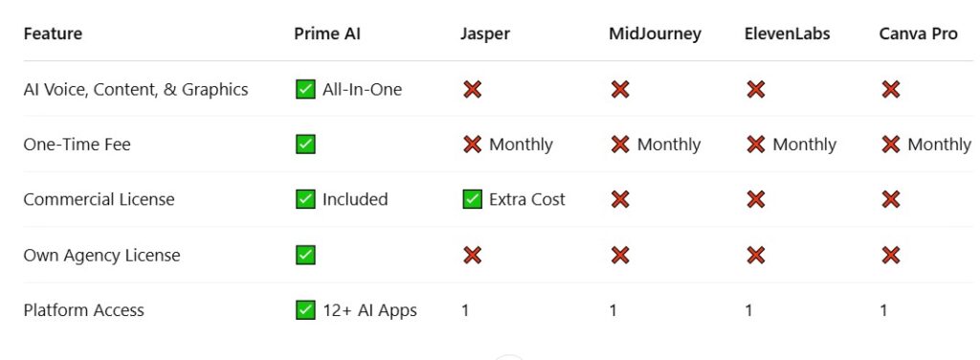Click the Feature column header
The height and width of the screenshot is (360, 980).
[53, 34]
